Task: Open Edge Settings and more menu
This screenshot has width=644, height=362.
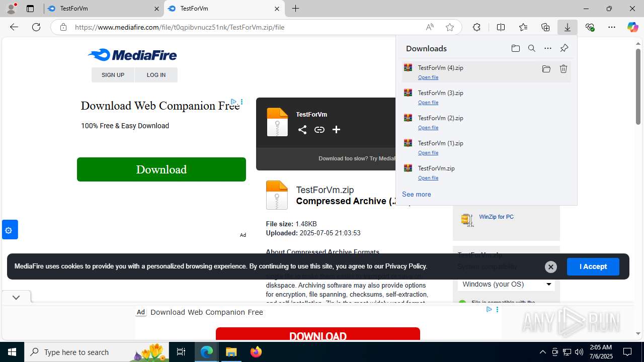Action: [x=612, y=27]
